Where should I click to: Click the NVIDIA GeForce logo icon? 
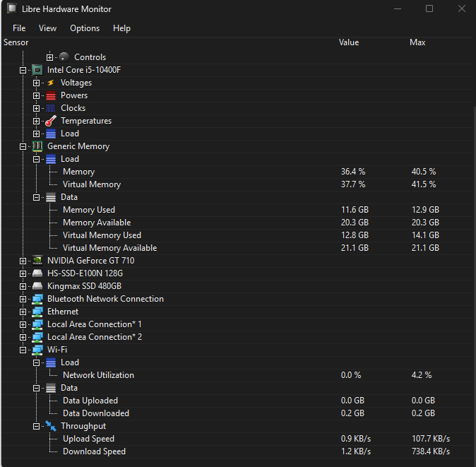point(37,261)
